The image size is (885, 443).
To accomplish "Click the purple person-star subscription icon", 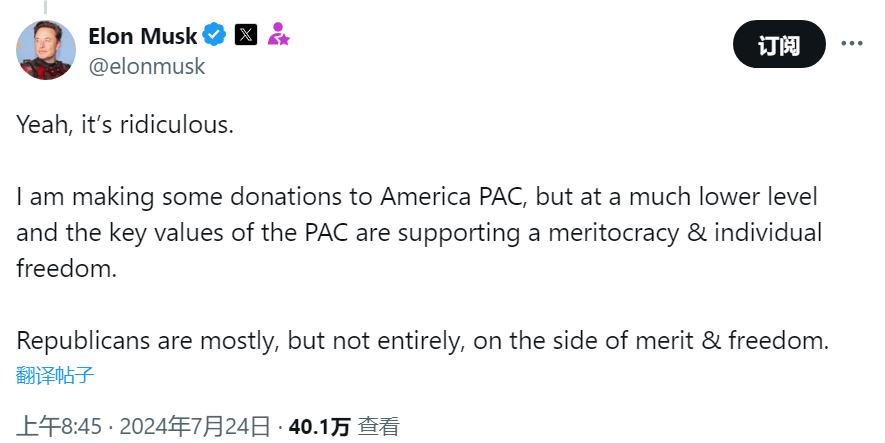I will point(278,36).
